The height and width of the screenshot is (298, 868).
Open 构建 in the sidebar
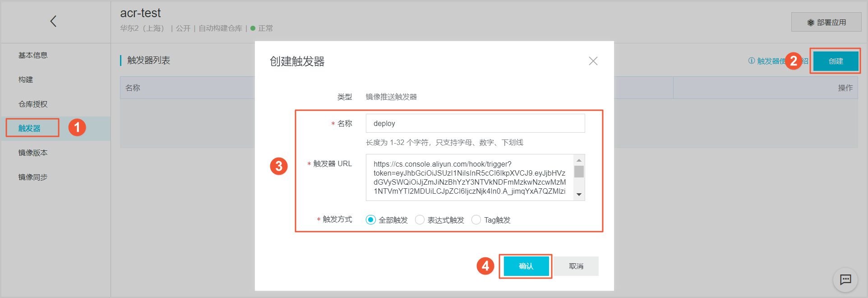(26, 79)
